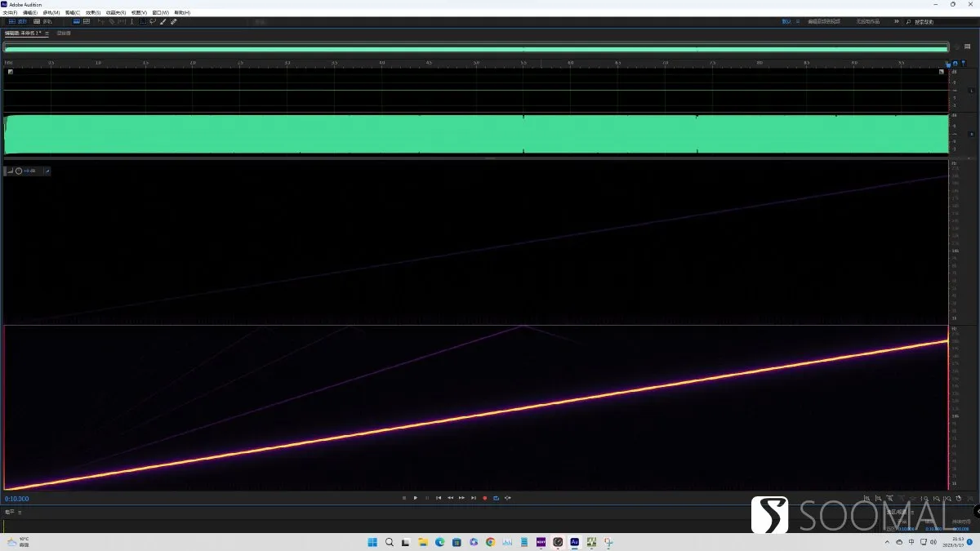Click the timeline ruler at 5.0 seconds

(476, 62)
